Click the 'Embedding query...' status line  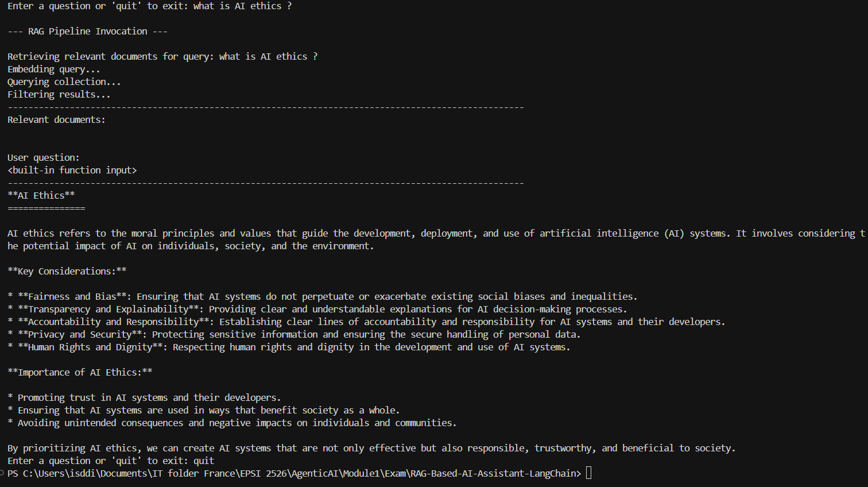click(54, 69)
